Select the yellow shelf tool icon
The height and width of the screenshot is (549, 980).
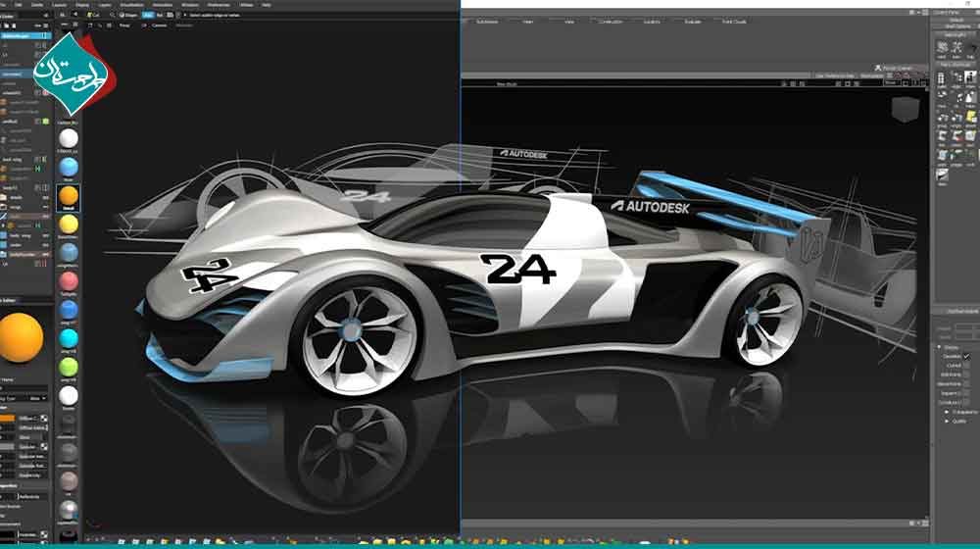click(970, 117)
